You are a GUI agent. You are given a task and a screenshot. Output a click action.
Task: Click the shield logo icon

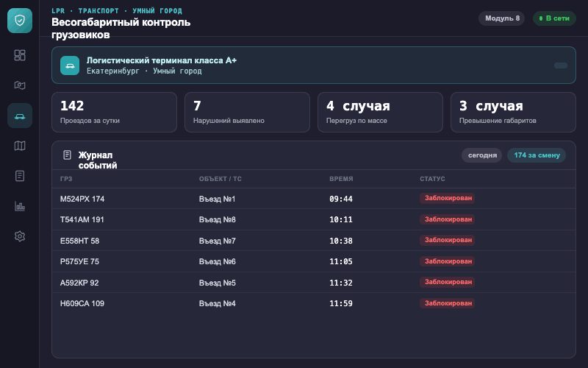[20, 21]
